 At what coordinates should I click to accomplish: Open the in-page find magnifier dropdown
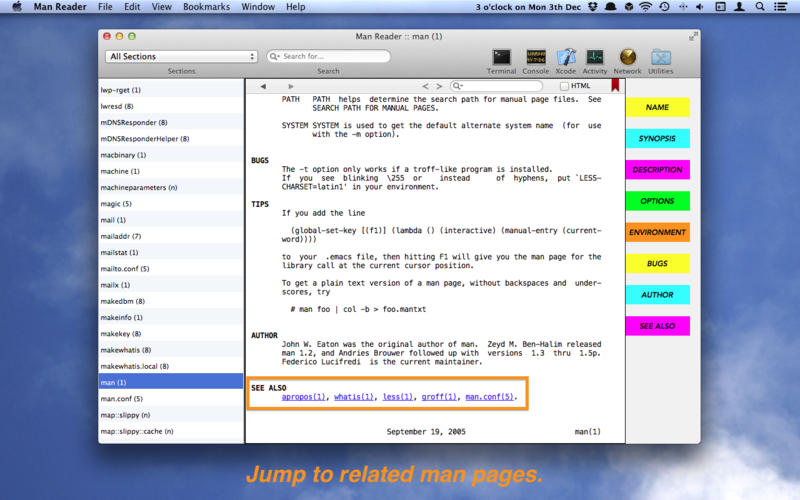tap(458, 87)
